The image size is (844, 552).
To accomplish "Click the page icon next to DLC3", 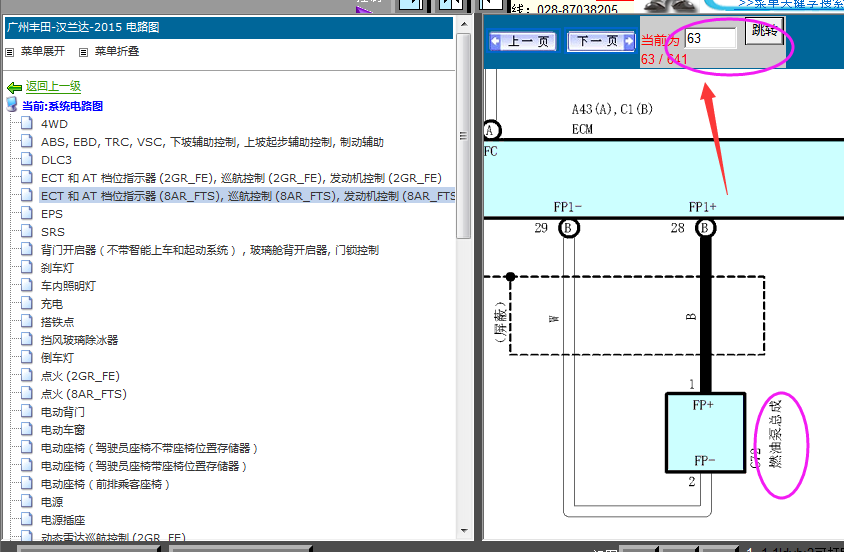I will (27, 160).
